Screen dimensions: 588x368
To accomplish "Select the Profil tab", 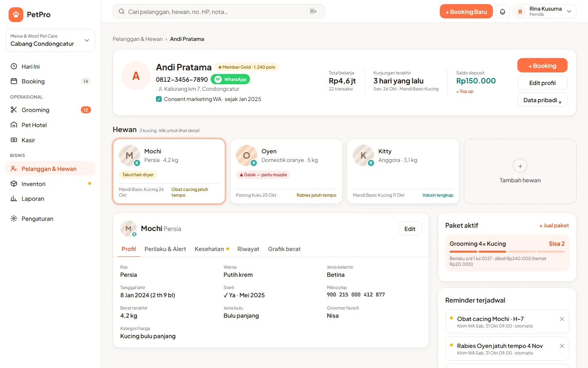I will pyautogui.click(x=129, y=249).
